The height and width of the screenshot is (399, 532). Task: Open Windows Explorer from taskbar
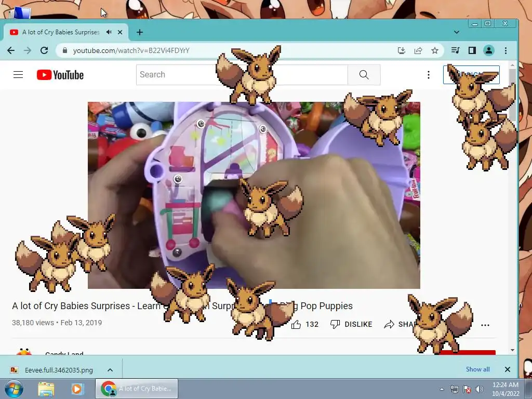coord(46,389)
